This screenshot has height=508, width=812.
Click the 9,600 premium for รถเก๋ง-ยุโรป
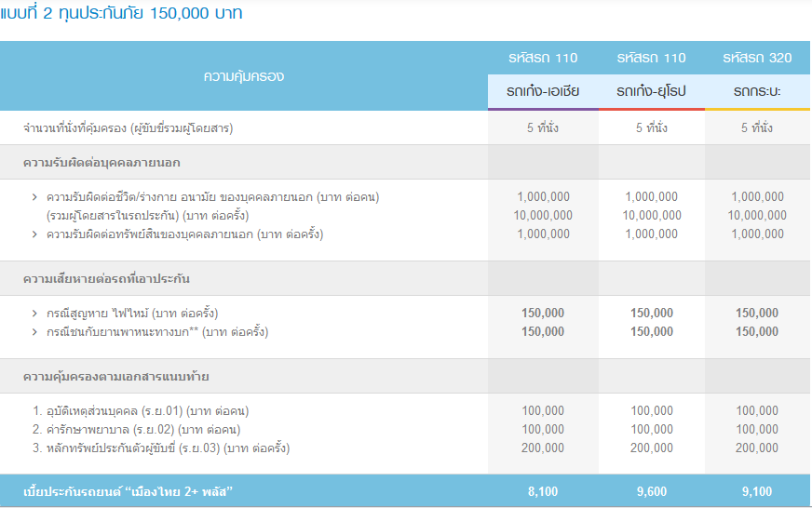651,491
